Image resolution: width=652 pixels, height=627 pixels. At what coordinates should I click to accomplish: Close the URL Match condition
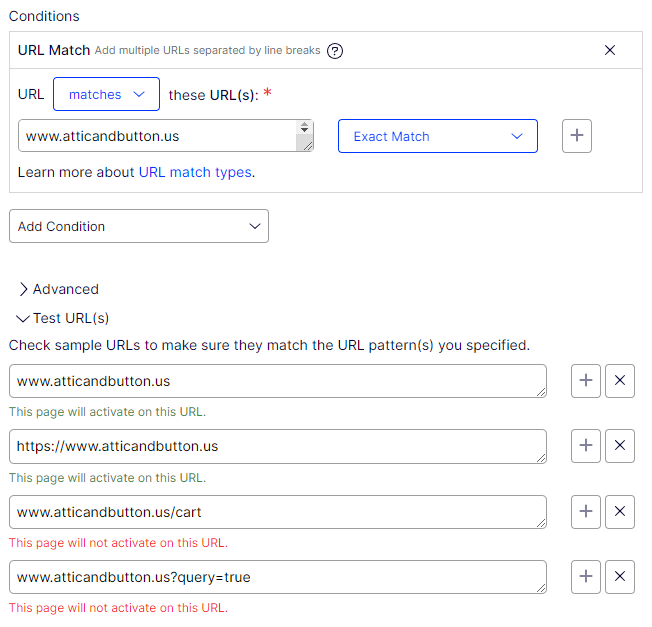pyautogui.click(x=610, y=50)
